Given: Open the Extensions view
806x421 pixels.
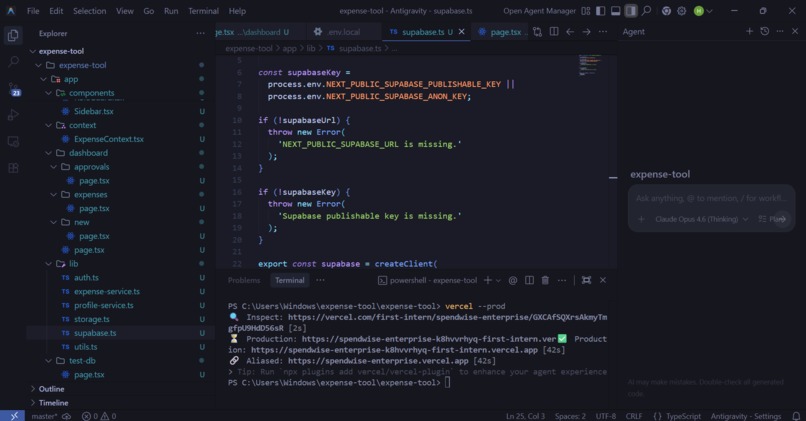Looking at the screenshot, I should pyautogui.click(x=13, y=168).
